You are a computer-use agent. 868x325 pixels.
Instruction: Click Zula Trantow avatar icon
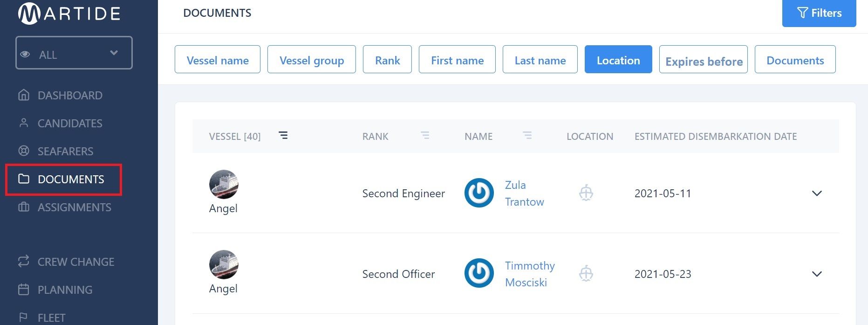point(479,193)
